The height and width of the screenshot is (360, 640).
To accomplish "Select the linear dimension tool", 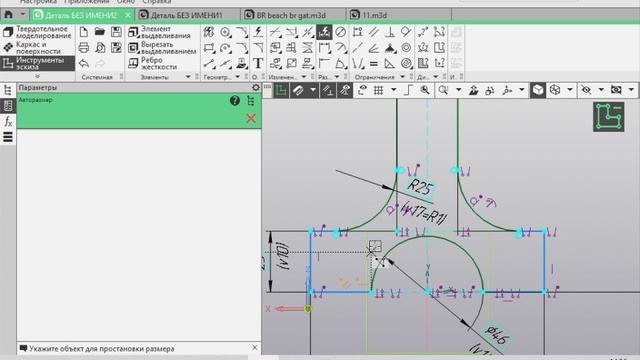I will coord(324,48).
